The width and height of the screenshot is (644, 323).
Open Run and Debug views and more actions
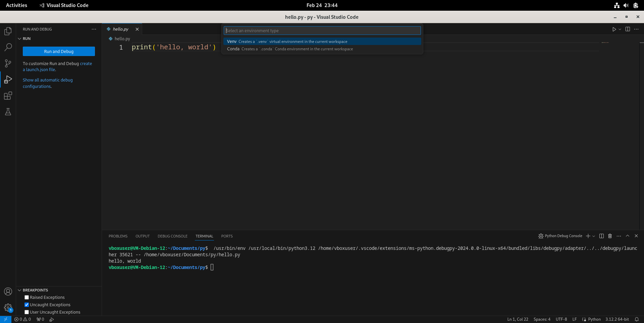(94, 29)
